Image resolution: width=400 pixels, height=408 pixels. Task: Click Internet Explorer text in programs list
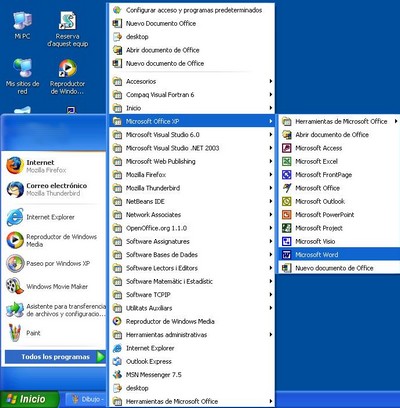150,348
